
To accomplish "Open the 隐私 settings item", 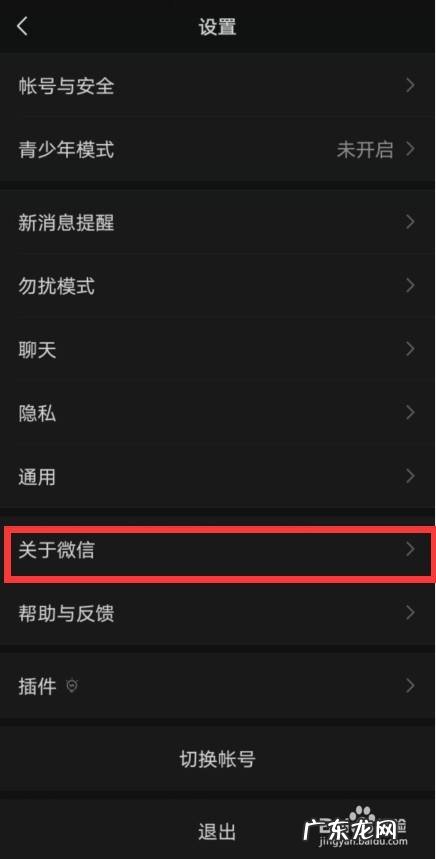I will tap(218, 413).
